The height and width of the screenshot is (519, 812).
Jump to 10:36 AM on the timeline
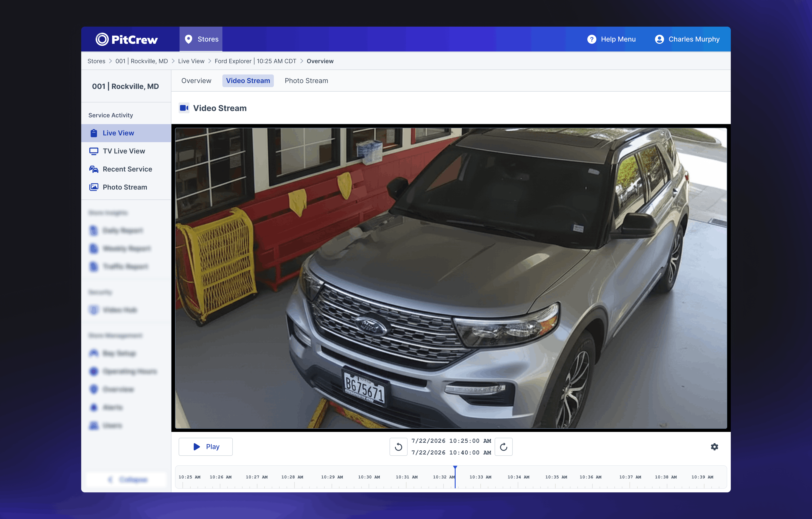click(591, 477)
